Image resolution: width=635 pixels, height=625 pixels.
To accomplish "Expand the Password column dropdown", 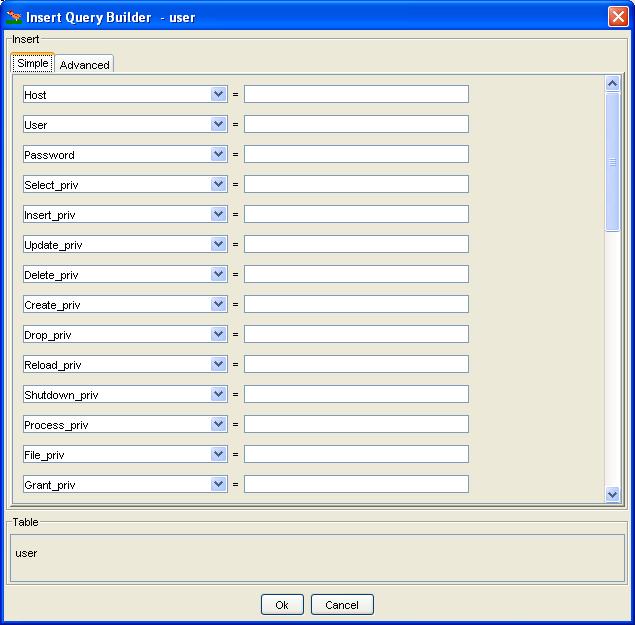I will [219, 154].
